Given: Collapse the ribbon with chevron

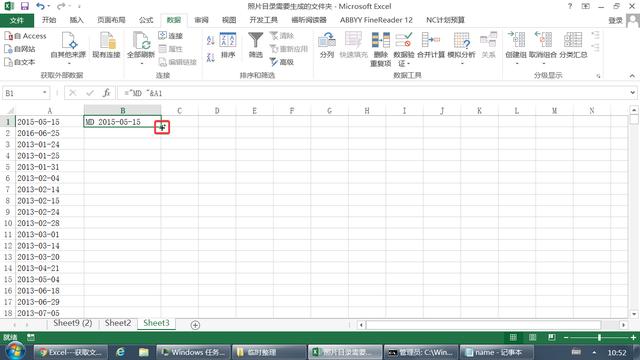Looking at the screenshot, I should click(x=632, y=76).
